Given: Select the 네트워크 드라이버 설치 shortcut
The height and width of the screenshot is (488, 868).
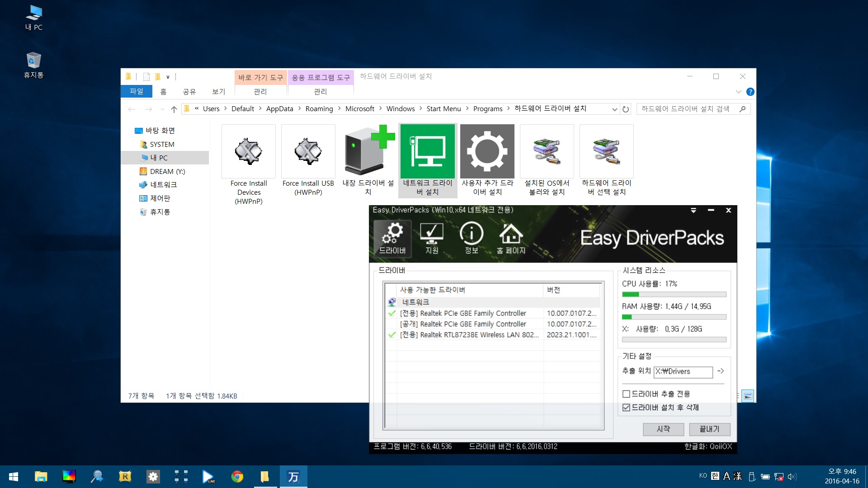Looking at the screenshot, I should tap(428, 160).
